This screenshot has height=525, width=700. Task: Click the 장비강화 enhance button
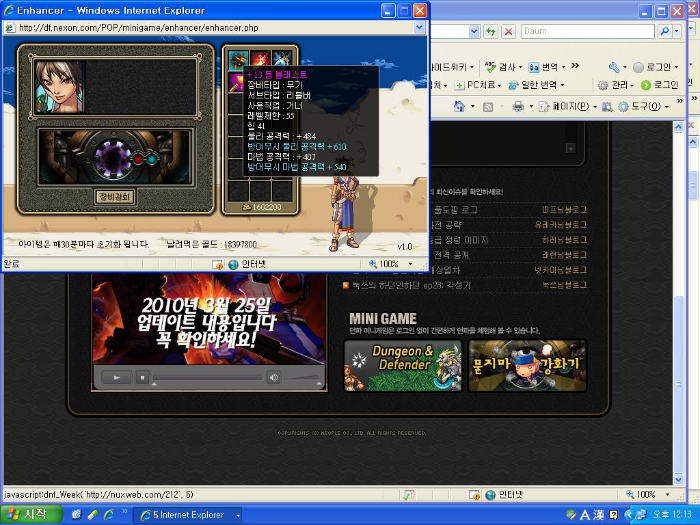(x=115, y=197)
